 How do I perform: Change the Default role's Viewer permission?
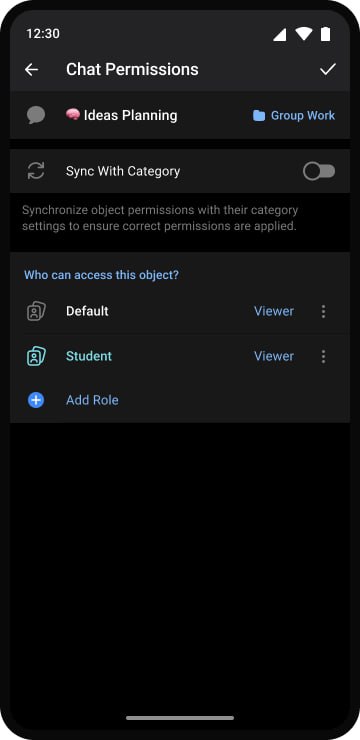click(274, 311)
